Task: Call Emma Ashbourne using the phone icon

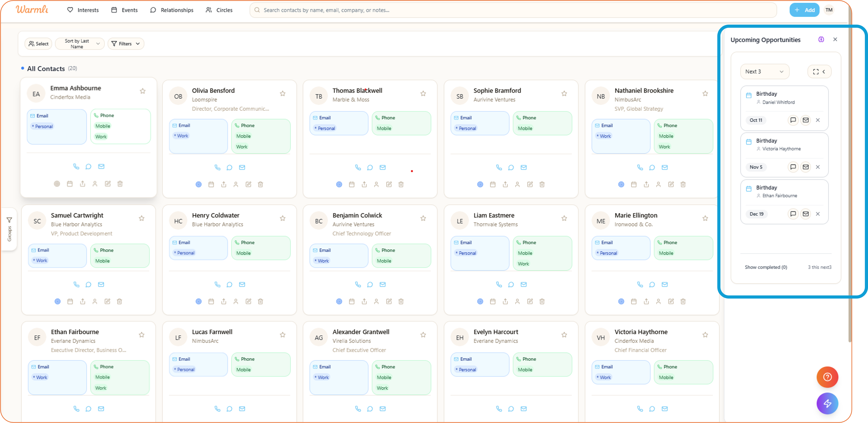Action: (x=76, y=166)
